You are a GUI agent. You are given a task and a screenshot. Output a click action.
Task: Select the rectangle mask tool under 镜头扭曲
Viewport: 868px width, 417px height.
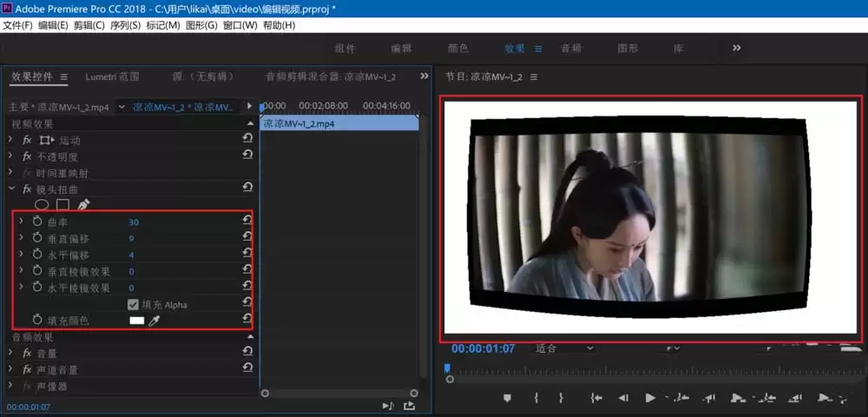click(62, 205)
